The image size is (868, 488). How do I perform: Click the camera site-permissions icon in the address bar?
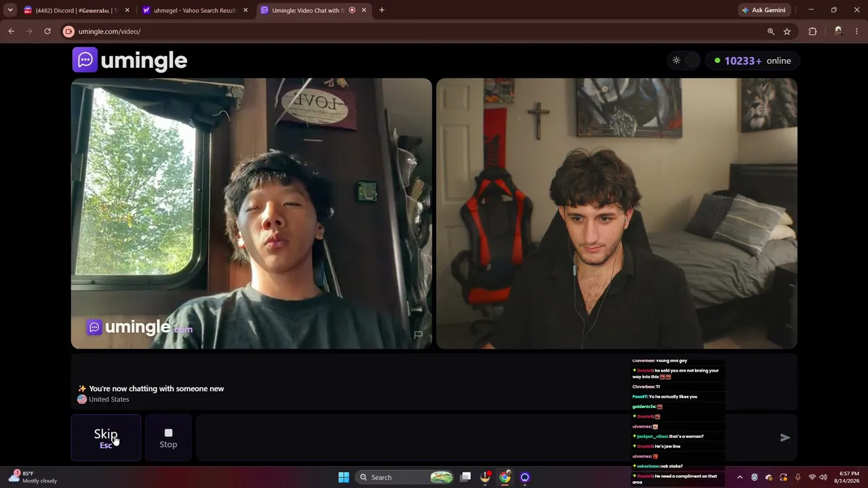coord(68,31)
